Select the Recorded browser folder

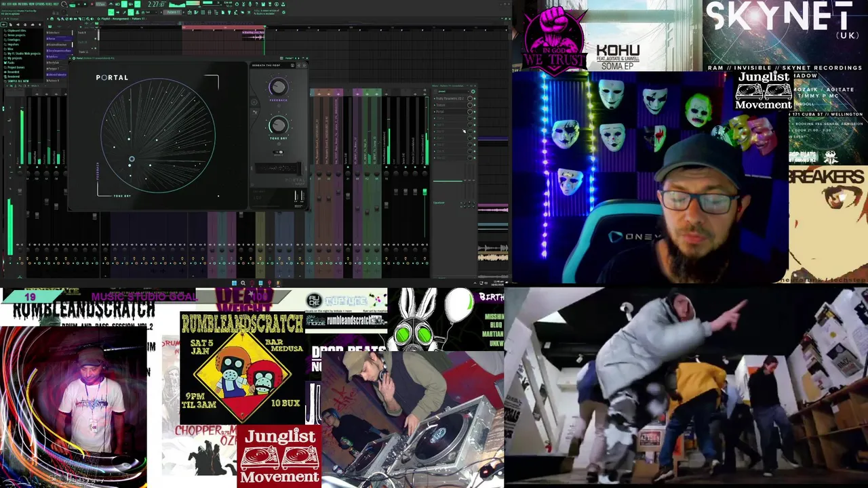coord(12,72)
